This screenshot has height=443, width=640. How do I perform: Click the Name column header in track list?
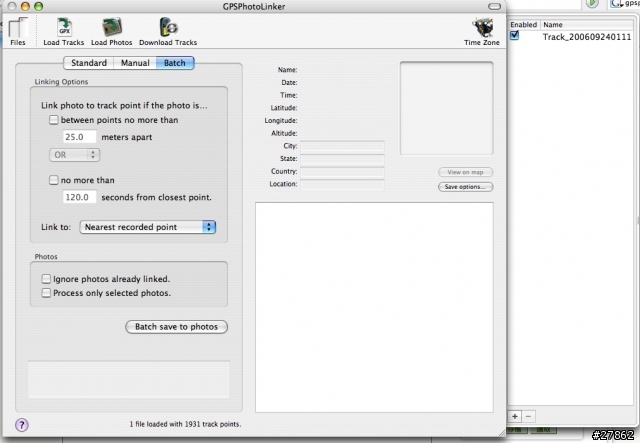(x=587, y=25)
